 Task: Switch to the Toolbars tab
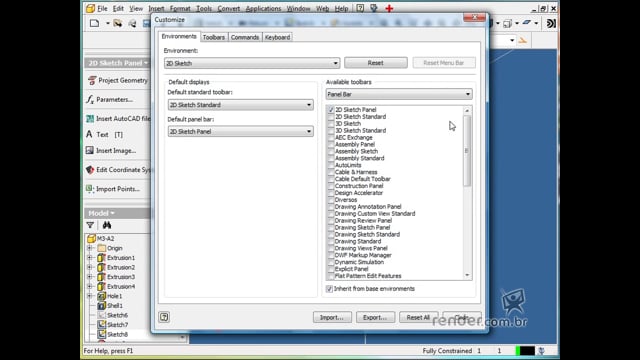(214, 37)
